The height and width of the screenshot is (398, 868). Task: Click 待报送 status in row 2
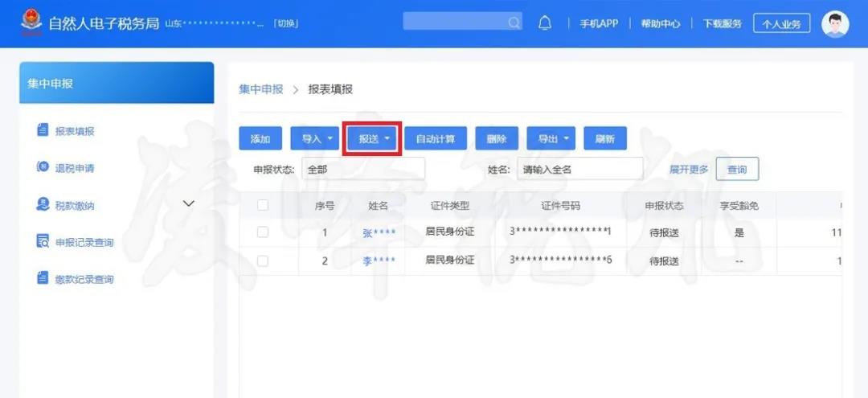(664, 261)
